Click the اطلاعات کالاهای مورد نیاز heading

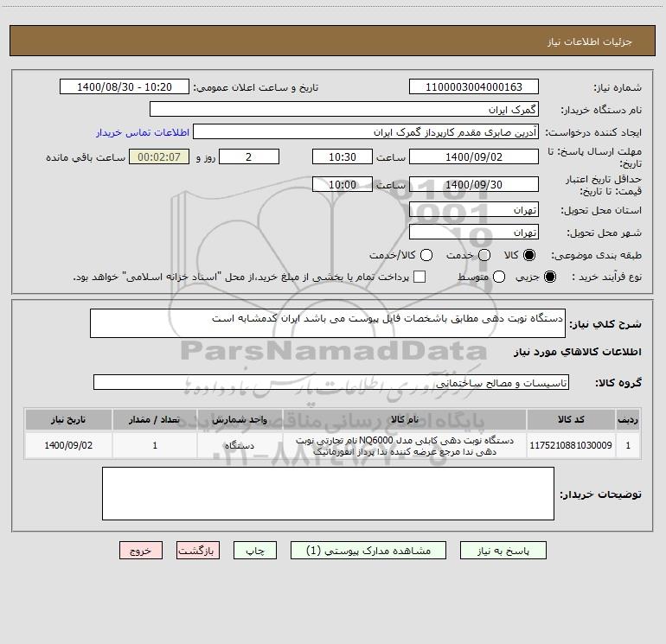[x=577, y=352]
